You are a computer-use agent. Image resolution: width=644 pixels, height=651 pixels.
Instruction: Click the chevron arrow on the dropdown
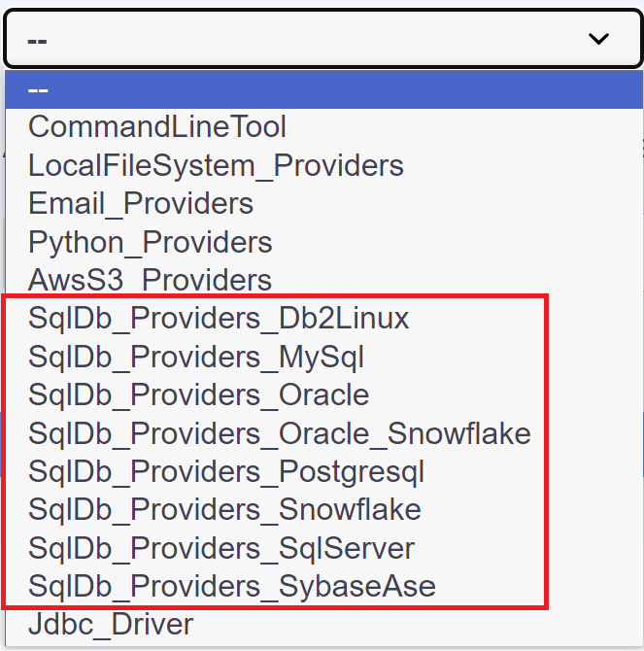(598, 39)
